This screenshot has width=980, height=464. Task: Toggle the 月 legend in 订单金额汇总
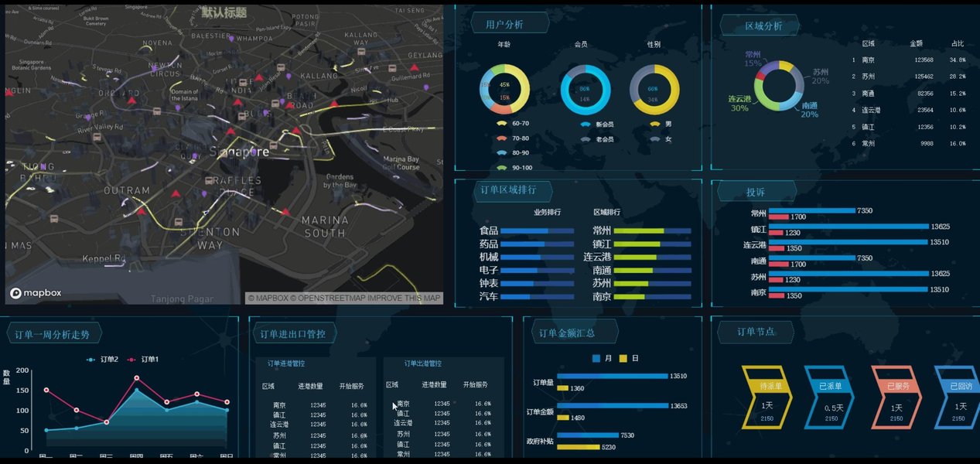tap(602, 359)
